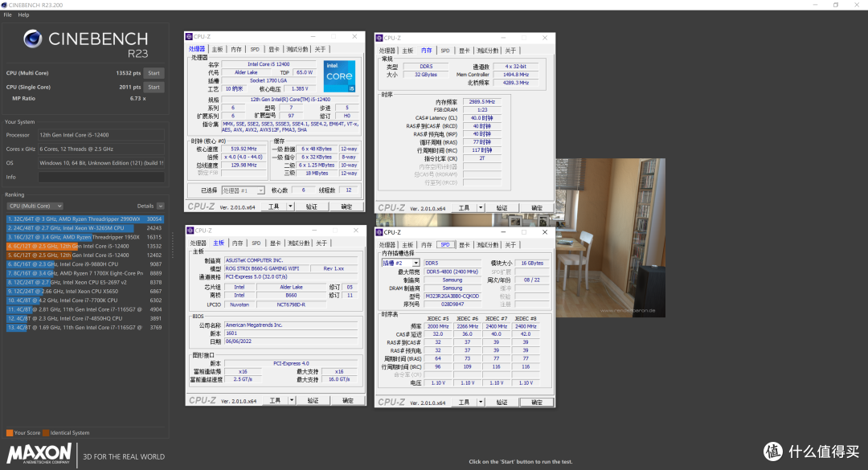Click 工具 button in memory CPU-Z window
The height and width of the screenshot is (470, 868).
[x=464, y=208]
